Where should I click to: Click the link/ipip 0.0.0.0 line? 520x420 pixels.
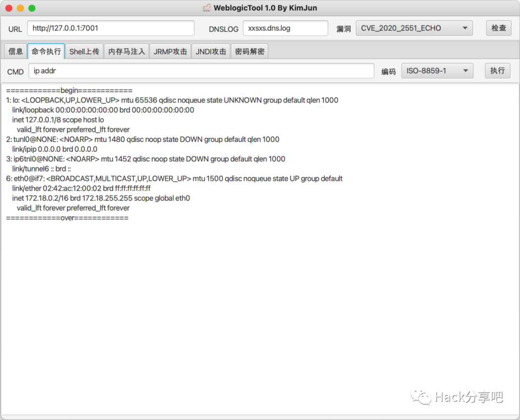tap(55, 149)
